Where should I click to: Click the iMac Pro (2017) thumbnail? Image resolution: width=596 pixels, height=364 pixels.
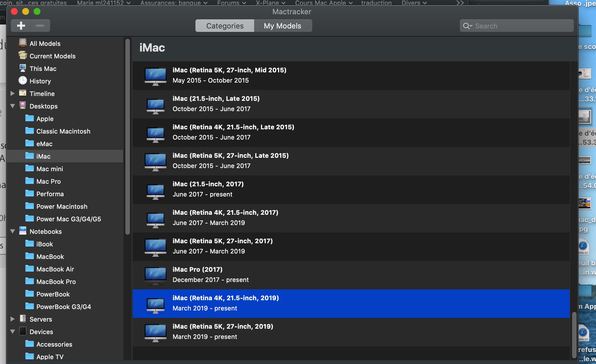155,275
